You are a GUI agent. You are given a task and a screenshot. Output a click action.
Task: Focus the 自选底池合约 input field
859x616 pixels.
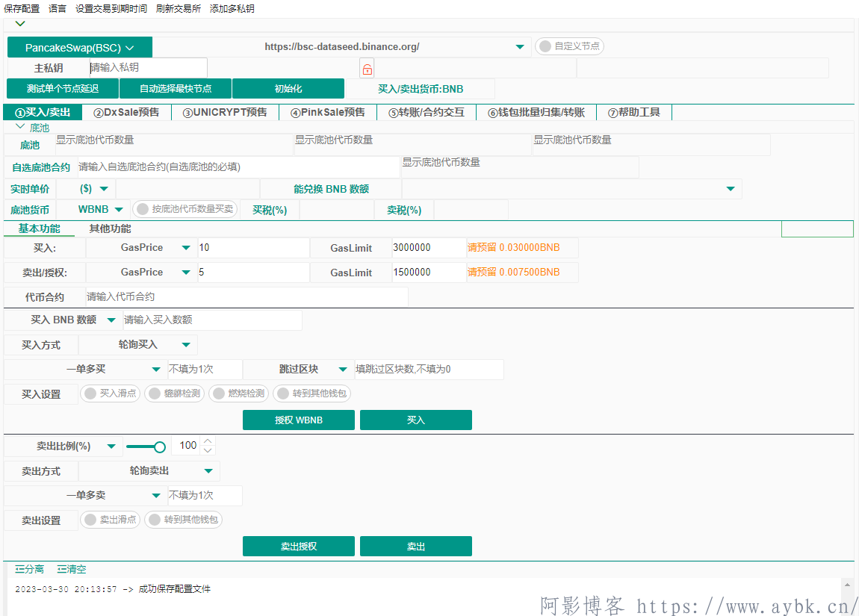point(238,167)
